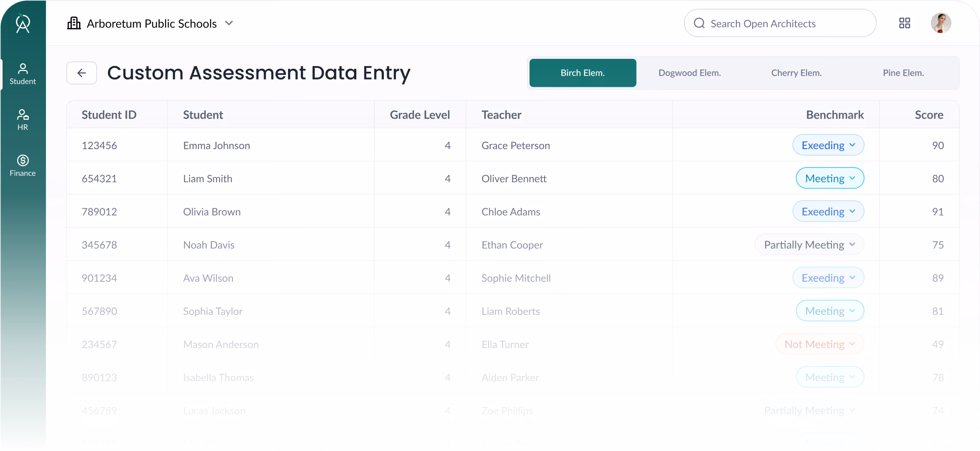Open Mason Anderson's Not Meeting dropdown

coord(819,344)
